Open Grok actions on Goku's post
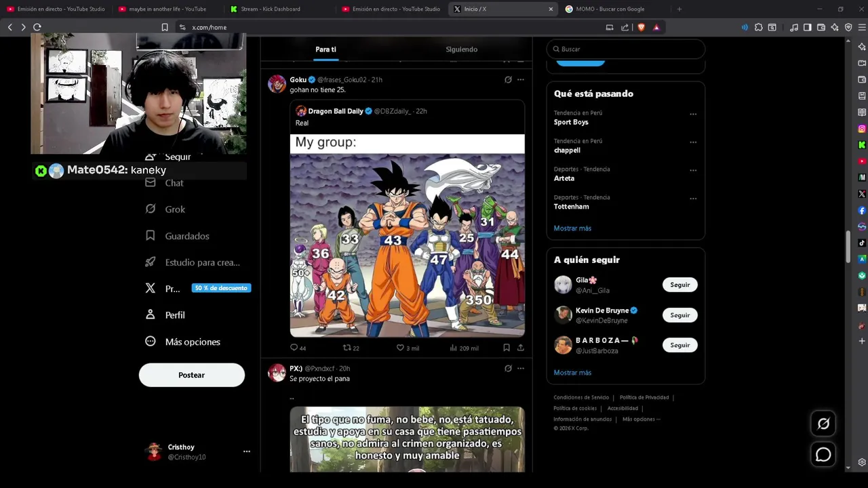 (508, 80)
